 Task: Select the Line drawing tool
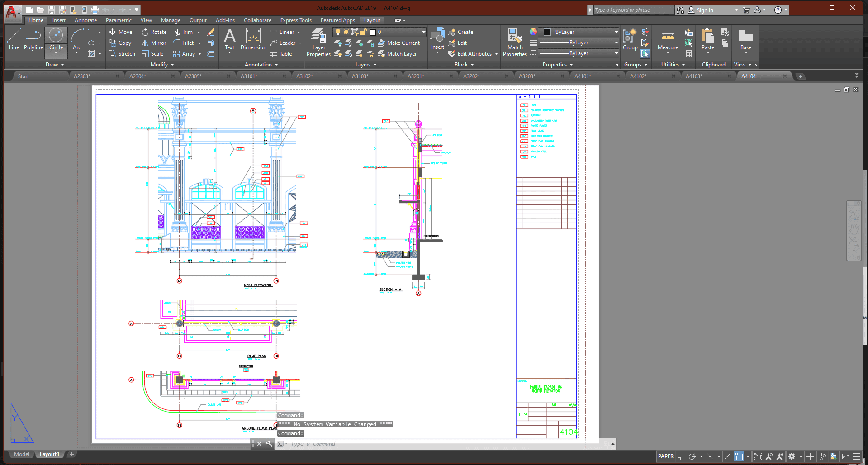(x=14, y=39)
